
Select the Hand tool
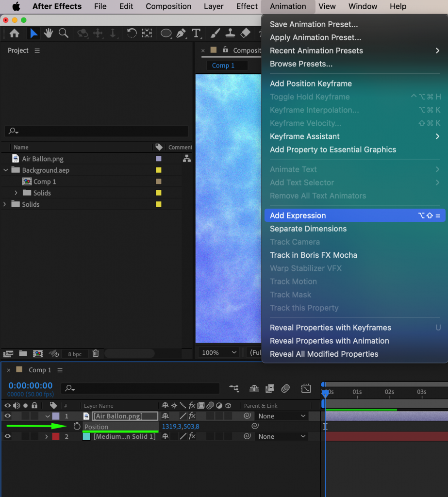point(48,33)
